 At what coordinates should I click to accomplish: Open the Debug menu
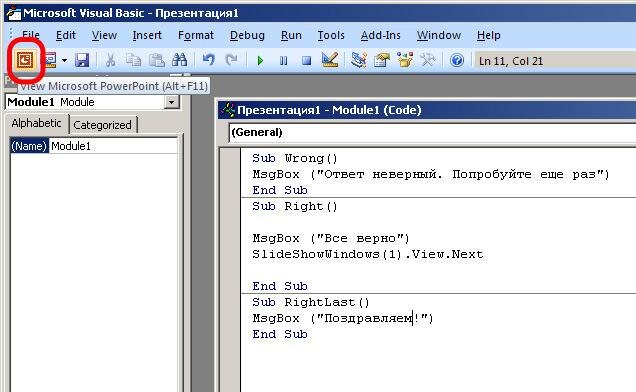[x=247, y=35]
